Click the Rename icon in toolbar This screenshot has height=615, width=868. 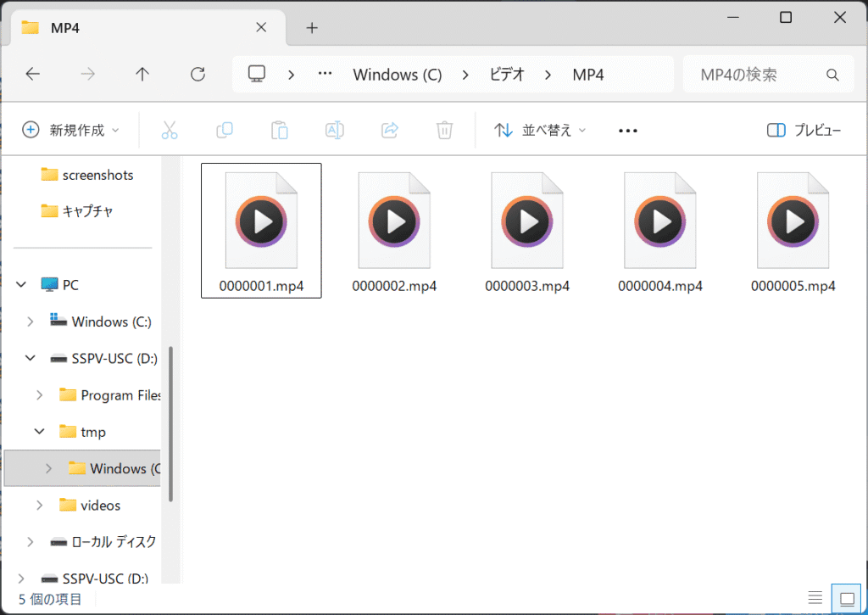tap(334, 130)
